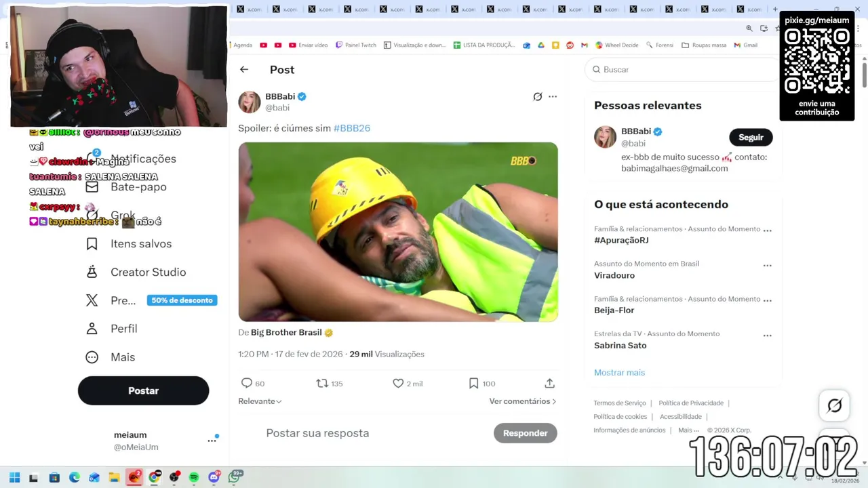
Task: Open the more options on BBBabi's post
Action: (x=553, y=97)
